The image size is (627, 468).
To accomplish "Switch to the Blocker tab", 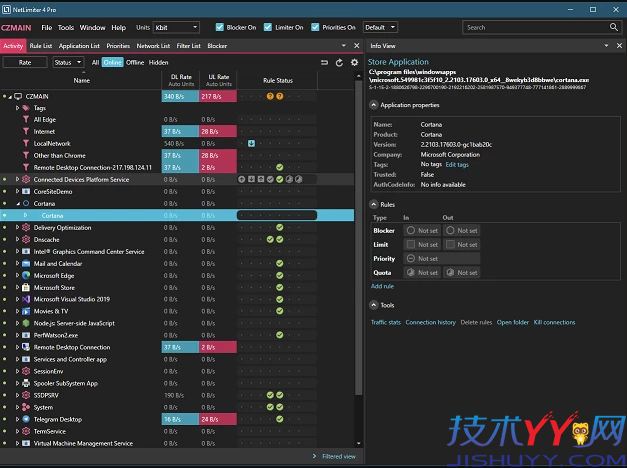I will point(217,46).
